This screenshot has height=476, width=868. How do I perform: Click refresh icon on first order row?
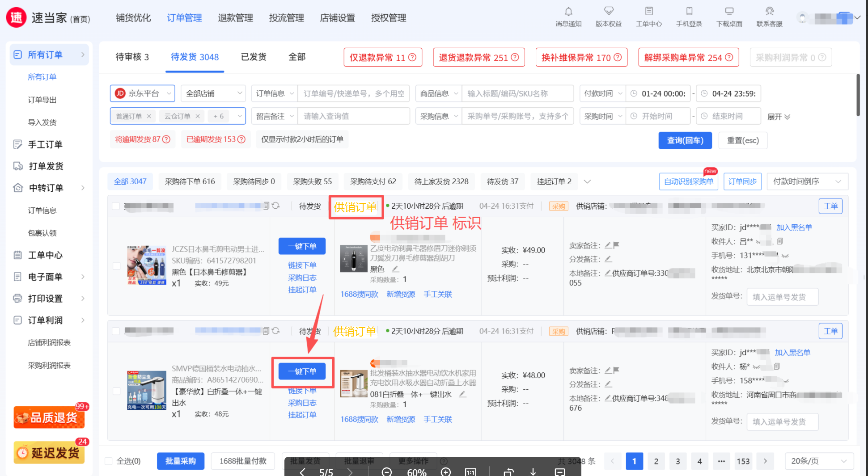click(x=276, y=206)
